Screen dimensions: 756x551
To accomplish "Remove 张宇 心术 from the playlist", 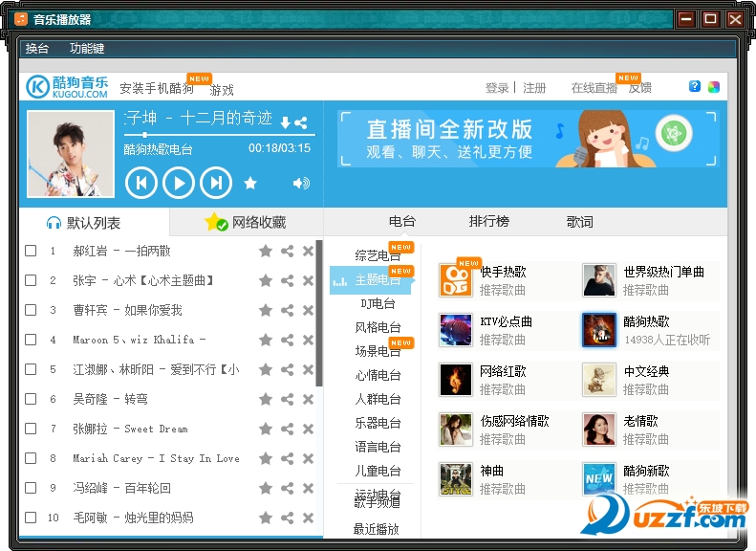I will coord(308,280).
